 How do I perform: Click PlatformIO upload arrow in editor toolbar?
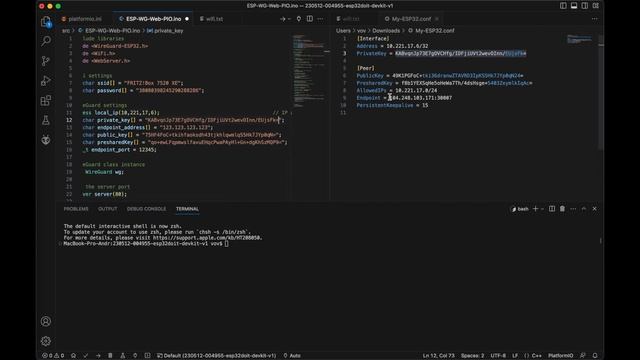(x=282, y=19)
